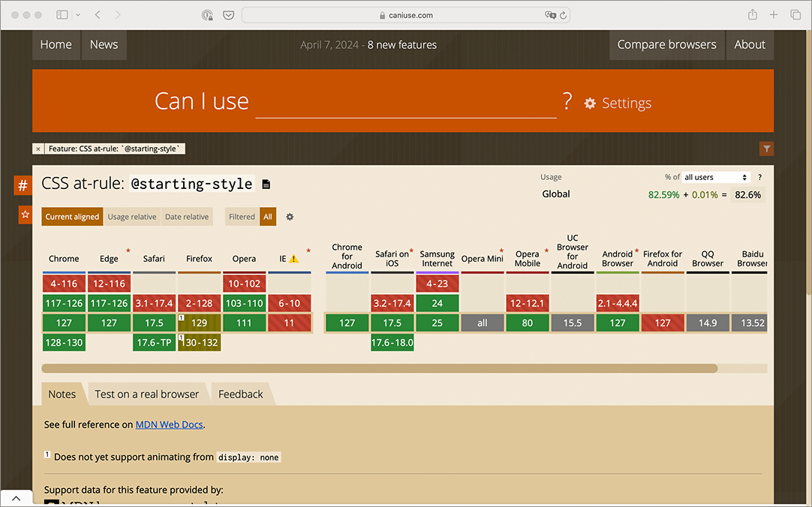This screenshot has width=812, height=507.
Task: Open the Feedback tab
Action: coord(241,394)
